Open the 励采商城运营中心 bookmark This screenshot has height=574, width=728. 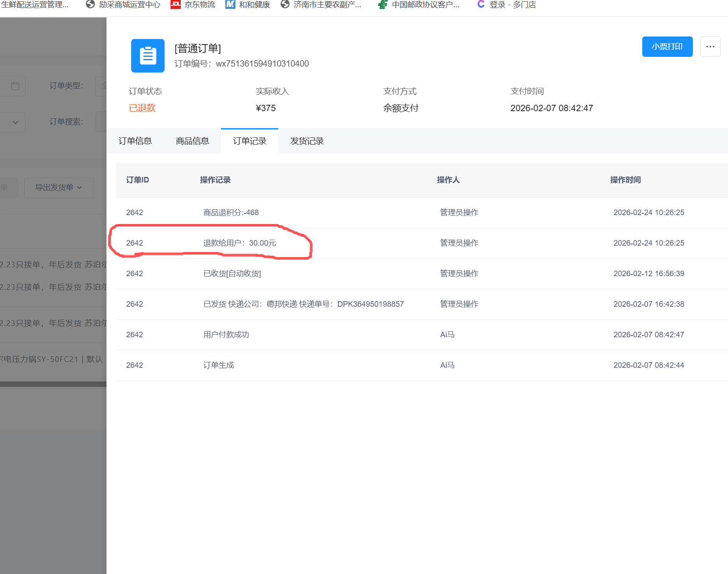[123, 5]
